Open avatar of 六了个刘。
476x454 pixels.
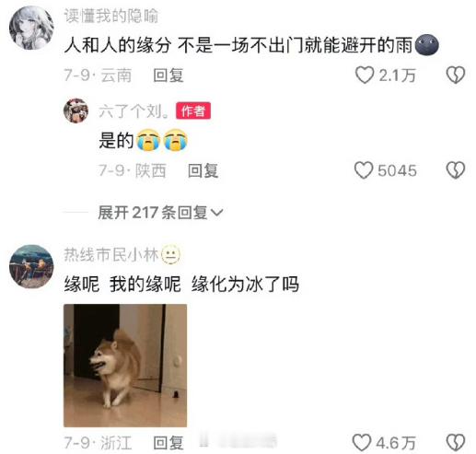[75, 111]
